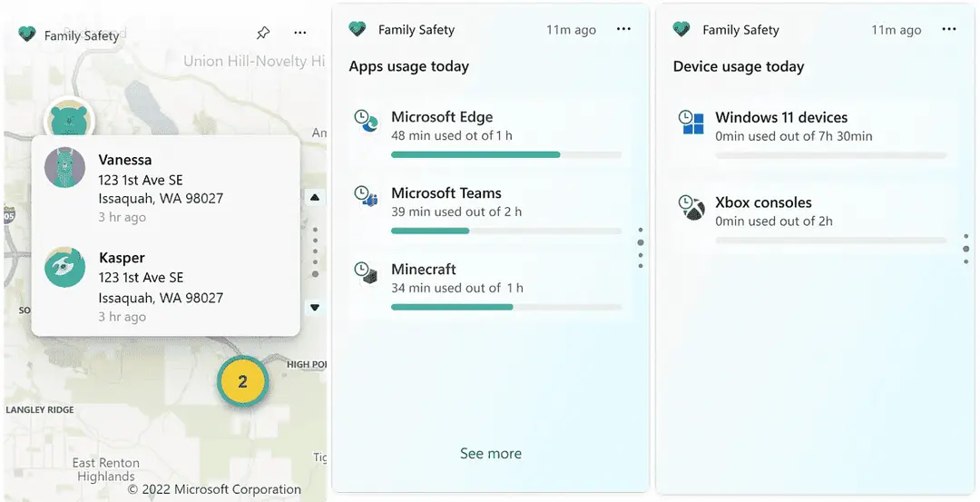Click the pin icon on the map widget
The height and width of the screenshot is (502, 980).
263,33
